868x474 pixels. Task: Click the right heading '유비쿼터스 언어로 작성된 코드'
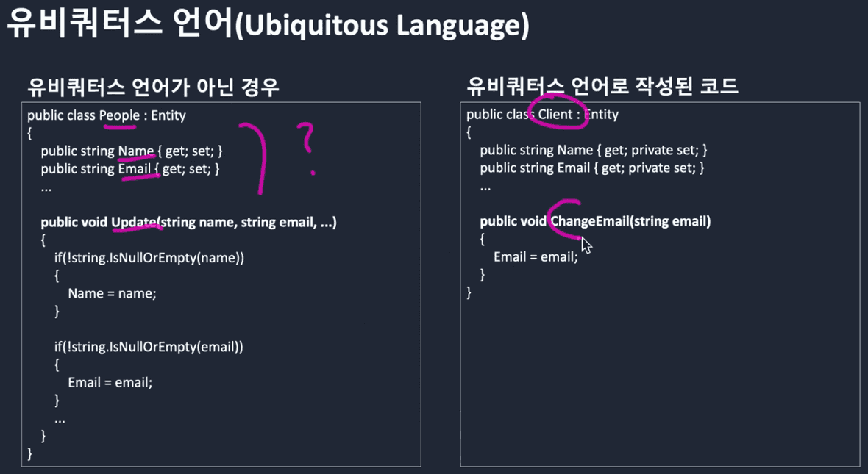coord(602,86)
